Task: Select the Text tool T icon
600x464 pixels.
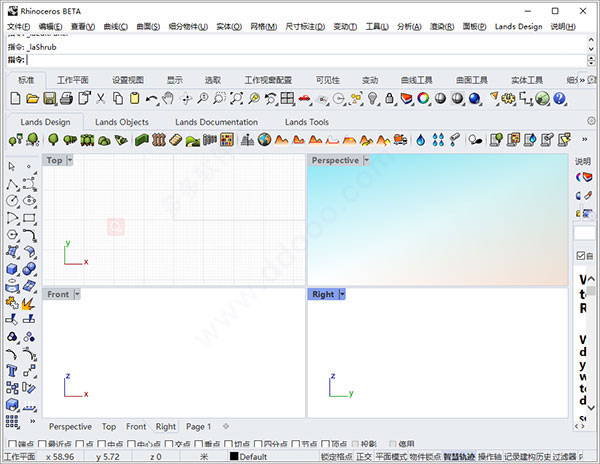Action: 12,371
